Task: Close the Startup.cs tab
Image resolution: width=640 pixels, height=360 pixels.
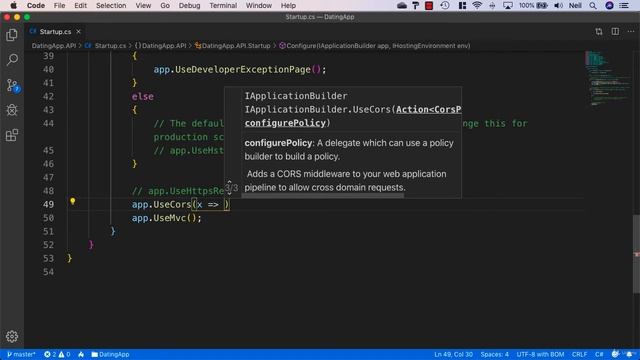Action: 78,31
